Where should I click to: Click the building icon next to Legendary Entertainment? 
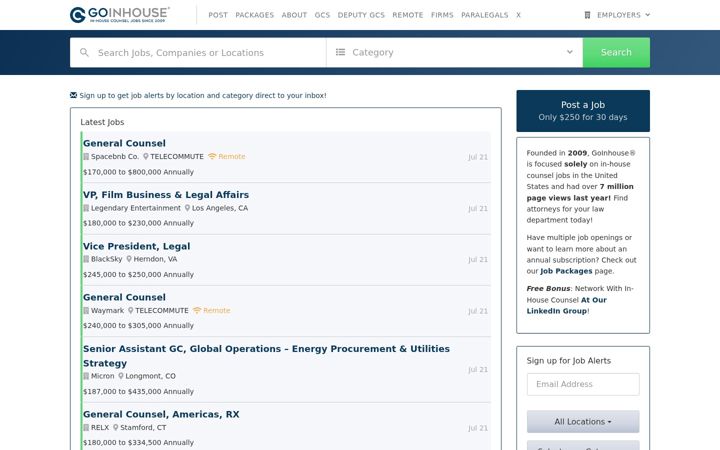(x=86, y=208)
